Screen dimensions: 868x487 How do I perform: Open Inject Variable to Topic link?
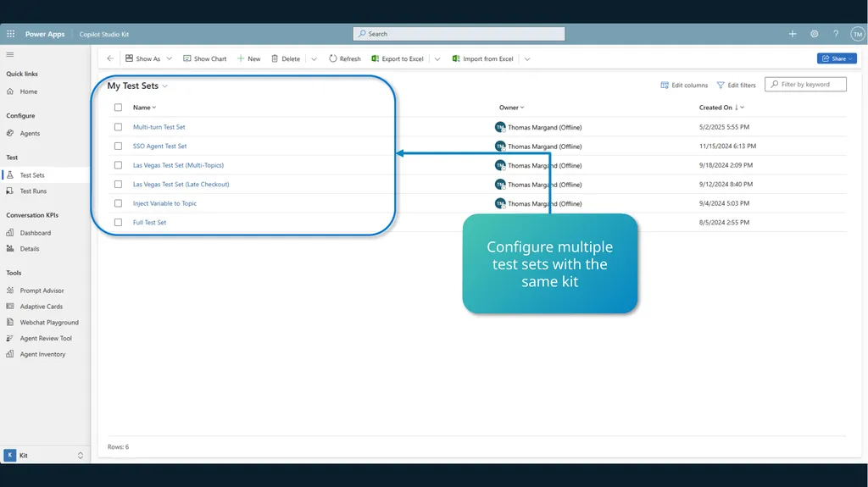(x=164, y=203)
